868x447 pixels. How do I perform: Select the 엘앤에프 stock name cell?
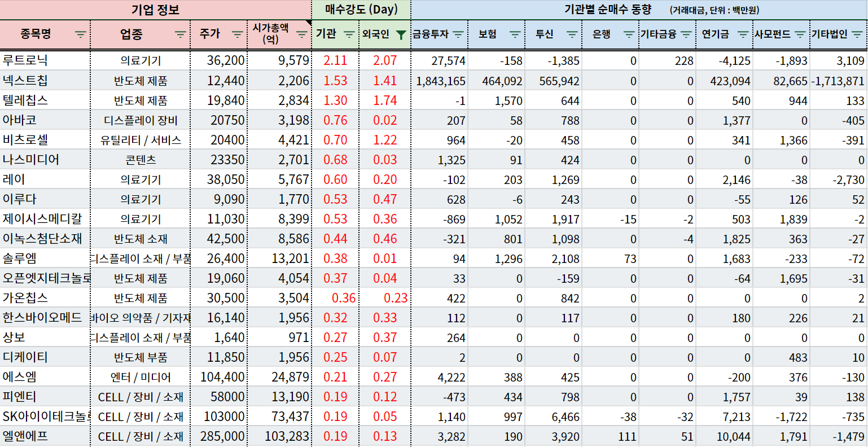[45, 436]
